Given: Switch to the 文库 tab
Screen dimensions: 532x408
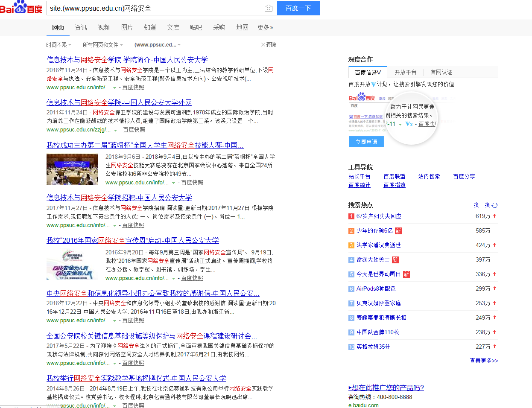Looking at the screenshot, I should [x=173, y=27].
